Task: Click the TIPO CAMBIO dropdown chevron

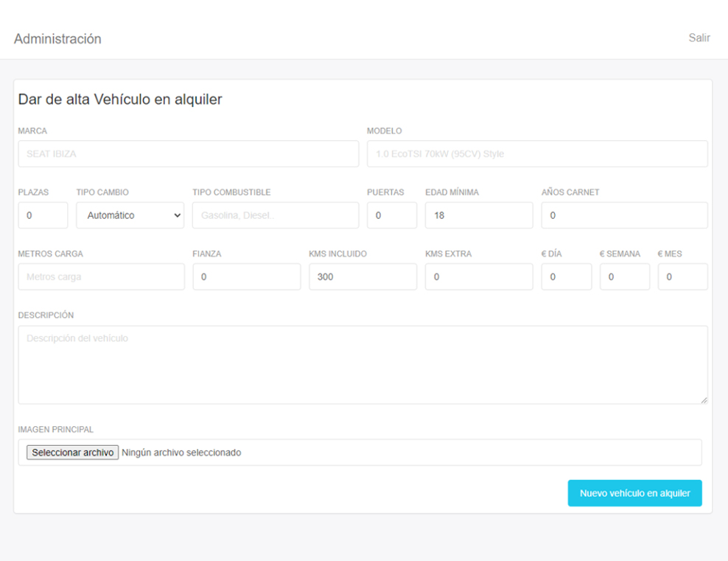Action: (176, 215)
